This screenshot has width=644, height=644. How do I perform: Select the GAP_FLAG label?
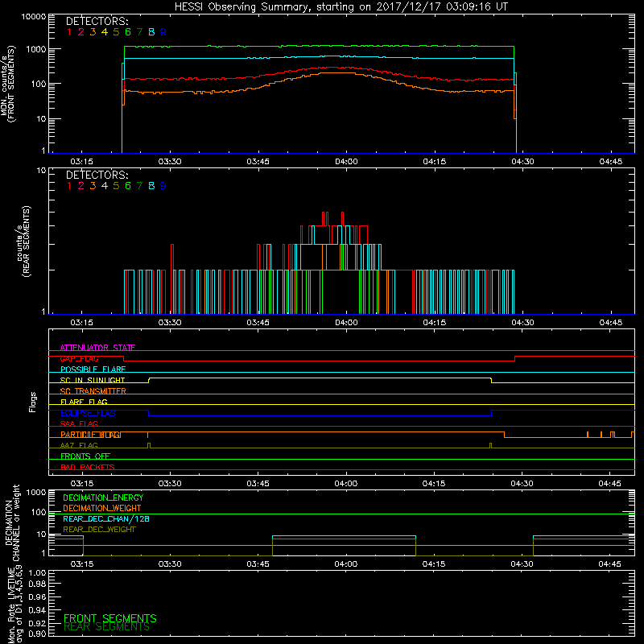point(79,358)
